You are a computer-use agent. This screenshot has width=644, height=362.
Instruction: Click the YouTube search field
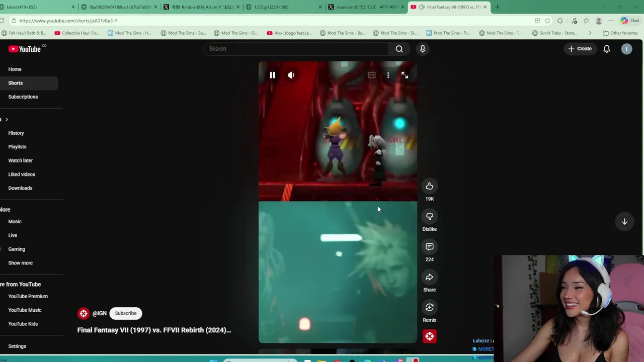pos(296,49)
